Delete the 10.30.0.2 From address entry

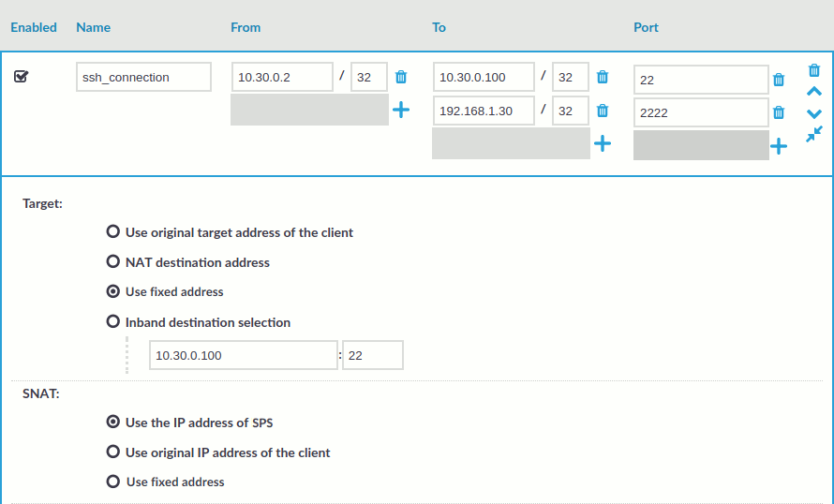401,78
